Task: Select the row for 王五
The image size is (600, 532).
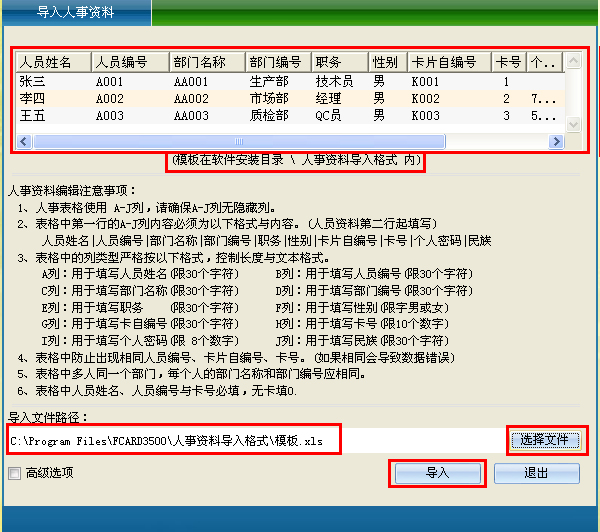Action: point(291,116)
